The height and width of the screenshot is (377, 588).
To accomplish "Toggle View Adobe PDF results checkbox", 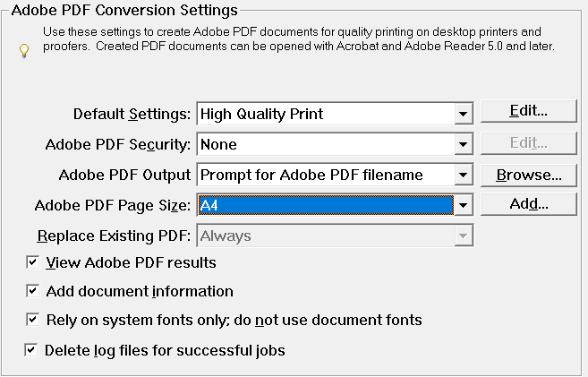I will [33, 263].
